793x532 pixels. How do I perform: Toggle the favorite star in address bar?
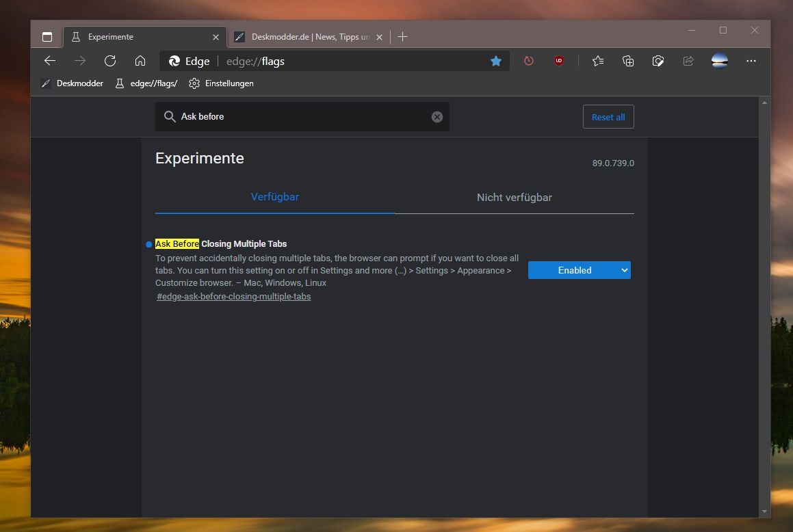495,61
